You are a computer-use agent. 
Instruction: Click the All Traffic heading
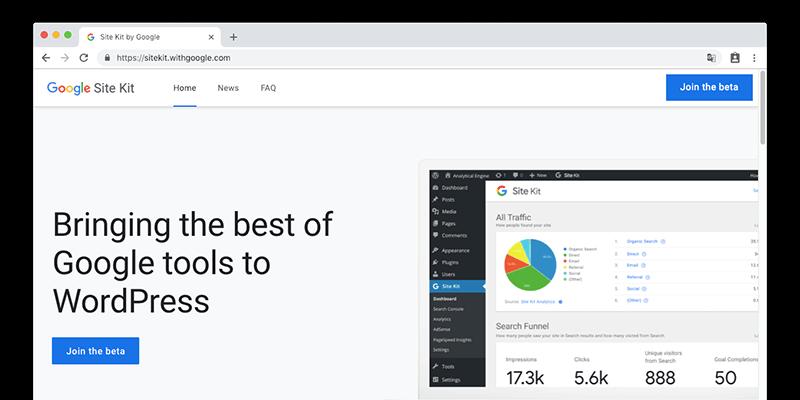point(513,218)
